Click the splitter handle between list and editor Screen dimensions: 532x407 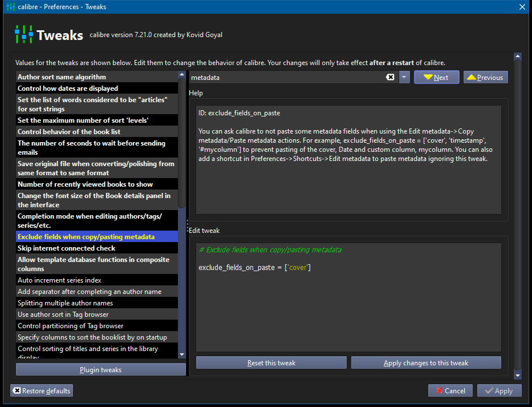[x=187, y=226]
